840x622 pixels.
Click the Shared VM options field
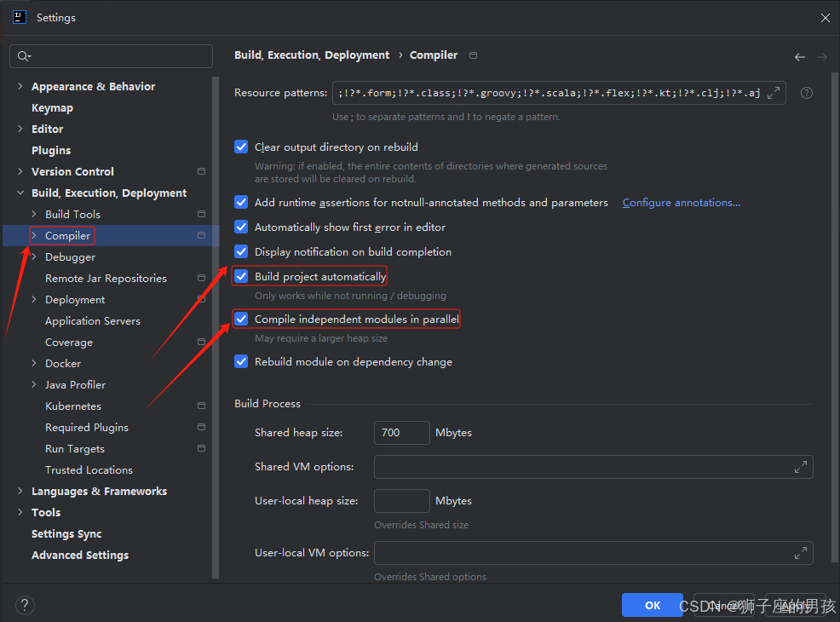pyautogui.click(x=594, y=467)
